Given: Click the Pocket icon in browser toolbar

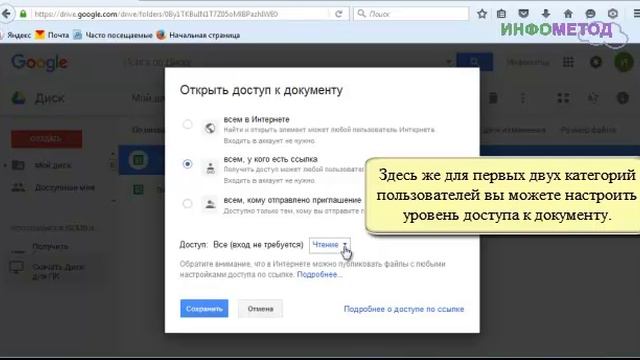Looking at the screenshot, I should point(523,14).
